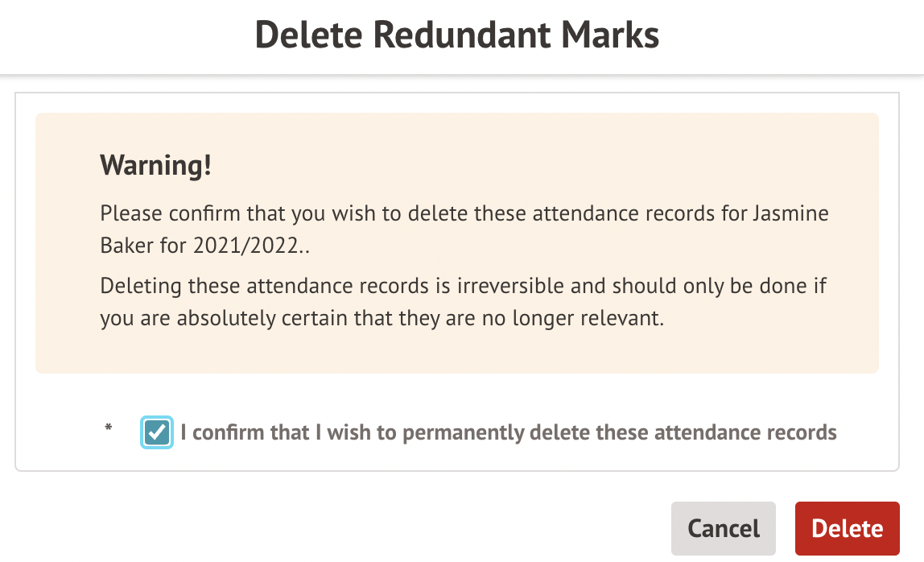
Task: Click the required-field asterisk marker
Action: 108,428
